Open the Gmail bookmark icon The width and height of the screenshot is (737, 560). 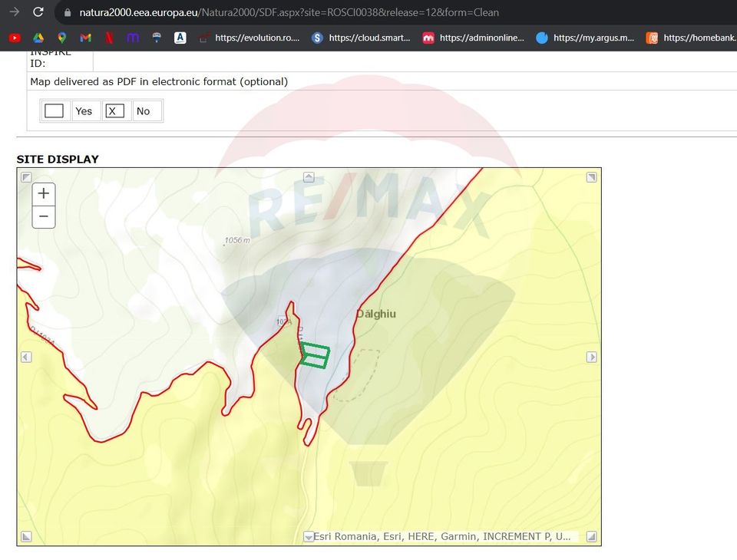point(85,38)
